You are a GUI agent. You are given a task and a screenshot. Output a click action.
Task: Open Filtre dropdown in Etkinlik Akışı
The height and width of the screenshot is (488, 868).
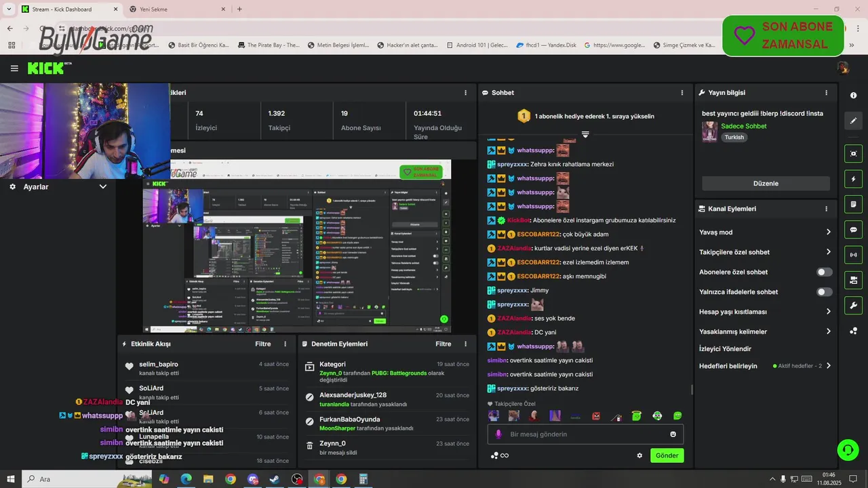point(263,344)
